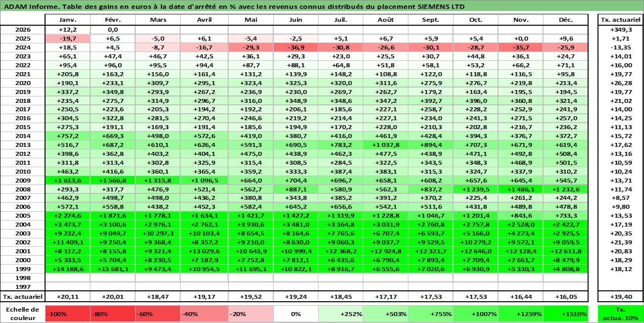644x323 pixels.
Task: Click the 2009 year row label
Action: [22, 181]
